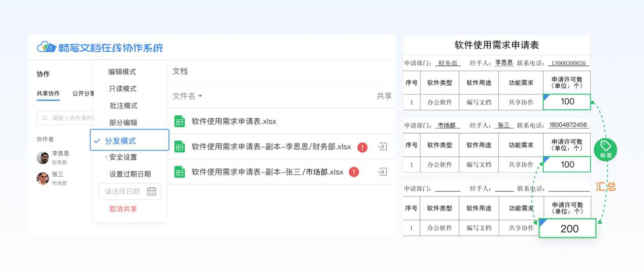Click red alert icon on 张三/市场部 file
Screen dimensions: 644x274
click(354, 172)
